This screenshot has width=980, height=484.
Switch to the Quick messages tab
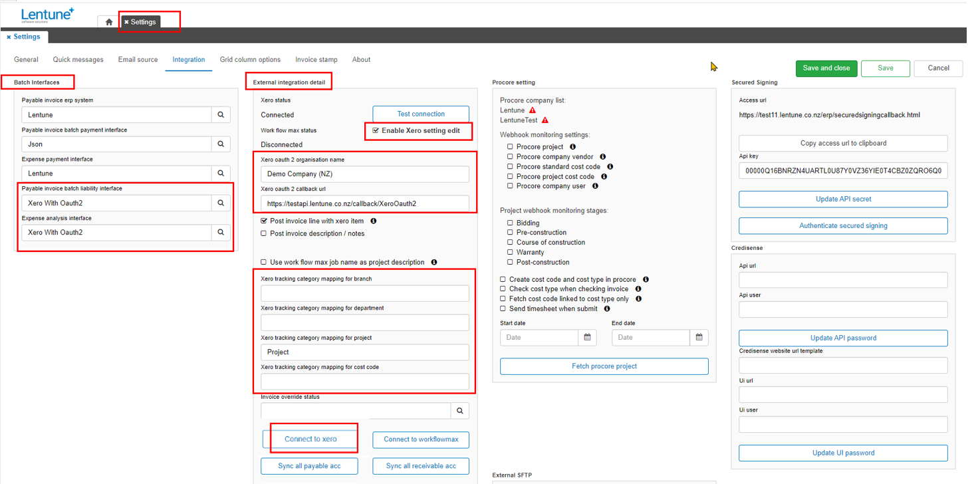tap(78, 60)
